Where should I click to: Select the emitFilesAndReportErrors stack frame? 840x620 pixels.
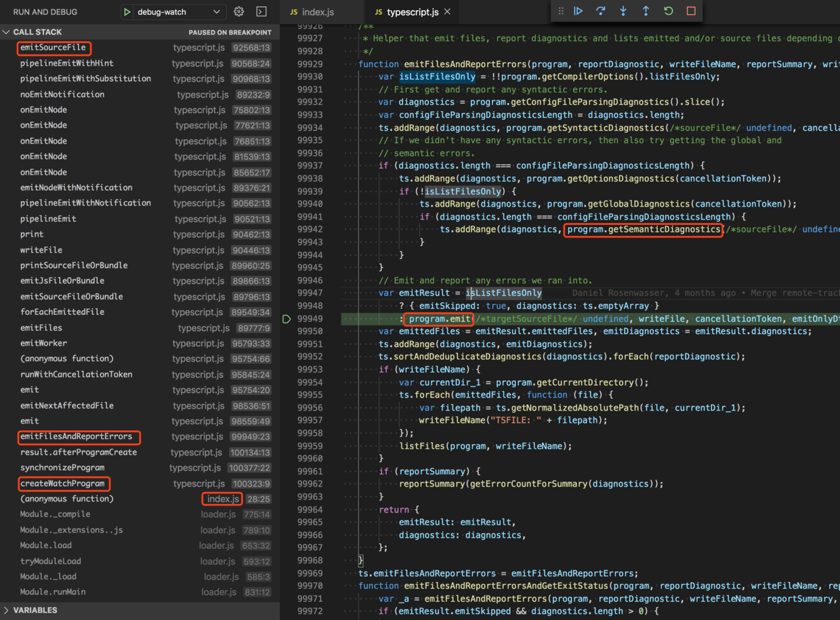tap(76, 436)
